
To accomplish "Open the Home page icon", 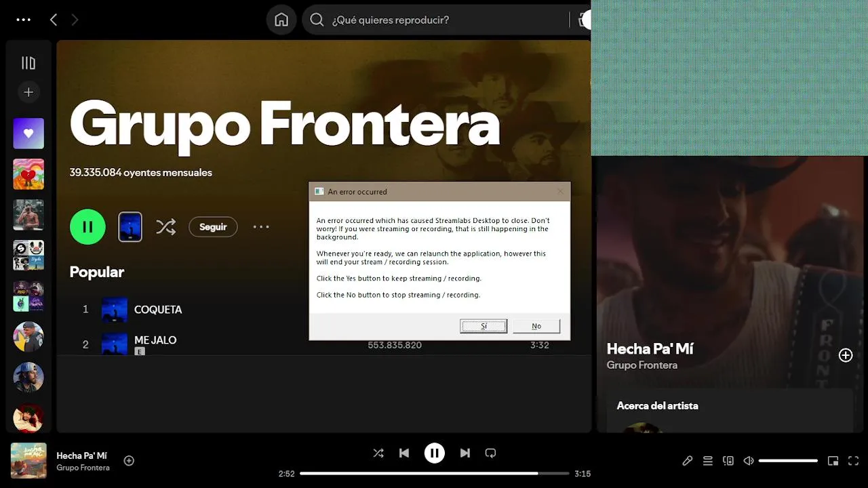I will (x=281, y=20).
